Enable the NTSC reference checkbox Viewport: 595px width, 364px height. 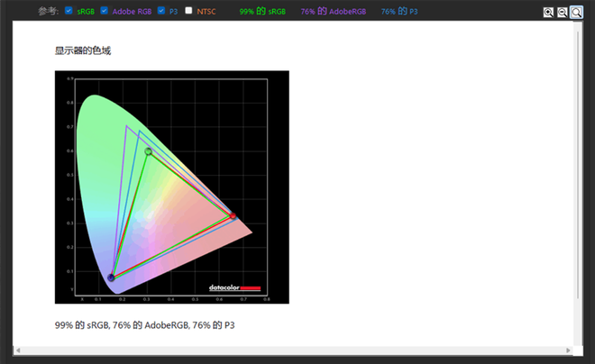pos(188,11)
